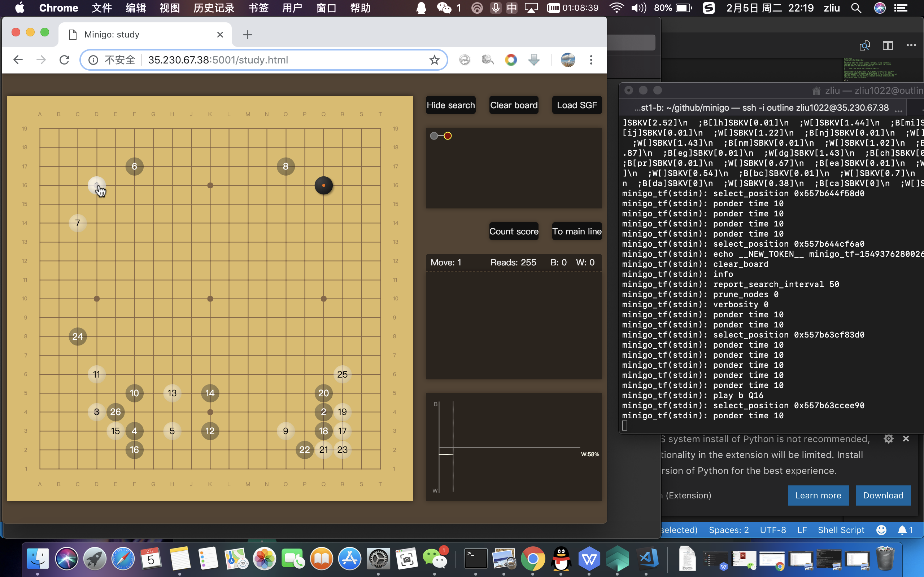Open the profile menu via the avatar
Screen dimensions: 924x577
(x=568, y=60)
